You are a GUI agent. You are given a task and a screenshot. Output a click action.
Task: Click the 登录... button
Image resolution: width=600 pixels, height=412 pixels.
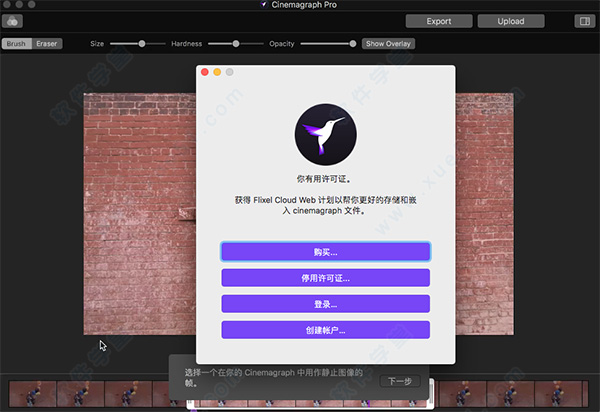click(x=326, y=304)
